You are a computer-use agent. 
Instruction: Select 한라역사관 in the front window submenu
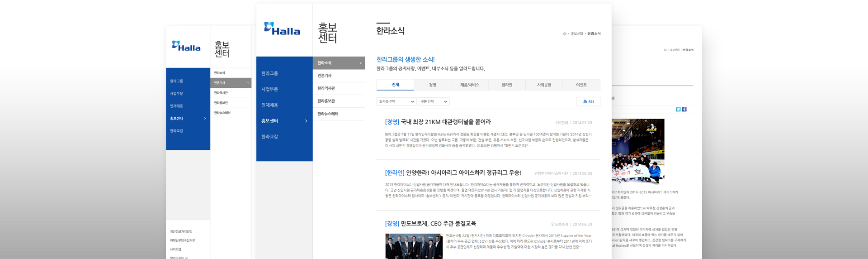point(339,88)
